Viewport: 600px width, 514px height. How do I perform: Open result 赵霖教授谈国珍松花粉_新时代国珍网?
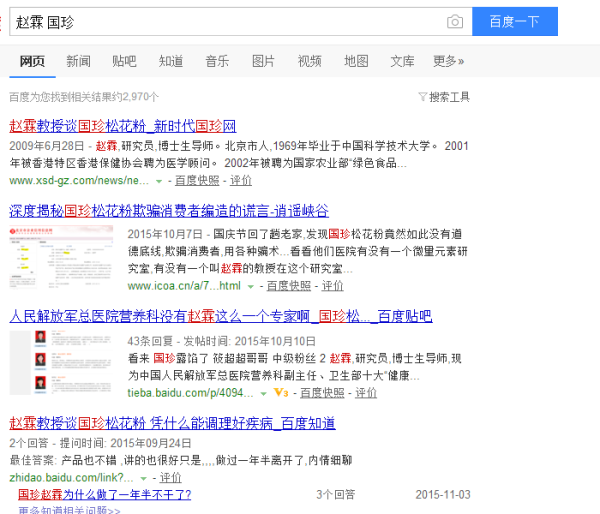coord(122,127)
